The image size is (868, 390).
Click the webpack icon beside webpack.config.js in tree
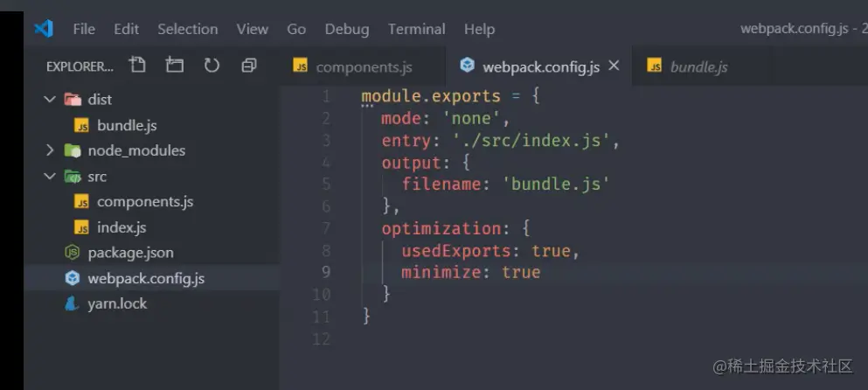click(x=73, y=278)
